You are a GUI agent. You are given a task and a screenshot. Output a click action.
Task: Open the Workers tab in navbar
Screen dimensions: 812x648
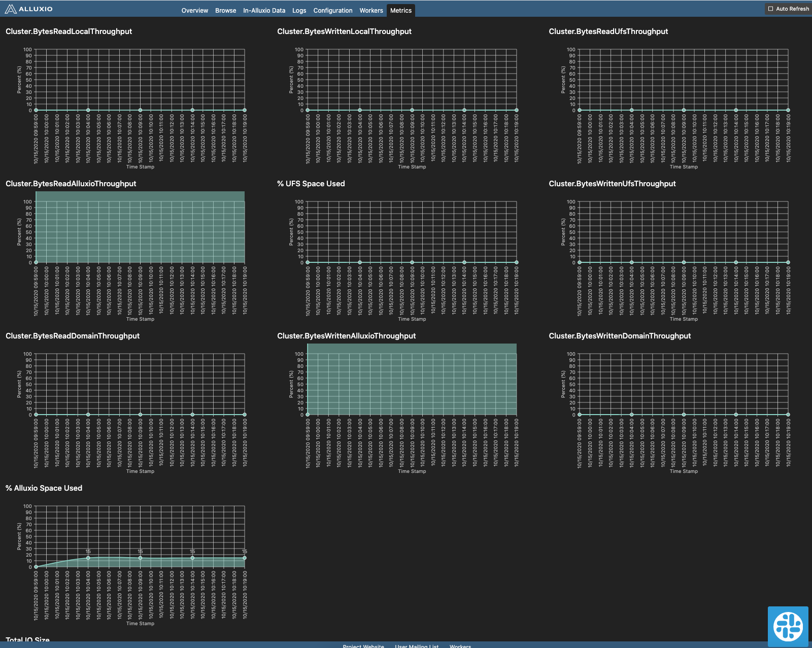pyautogui.click(x=371, y=11)
